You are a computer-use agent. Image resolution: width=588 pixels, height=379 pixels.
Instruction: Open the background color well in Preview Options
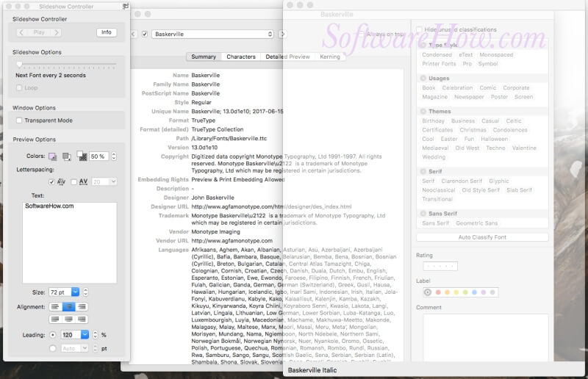pos(67,156)
